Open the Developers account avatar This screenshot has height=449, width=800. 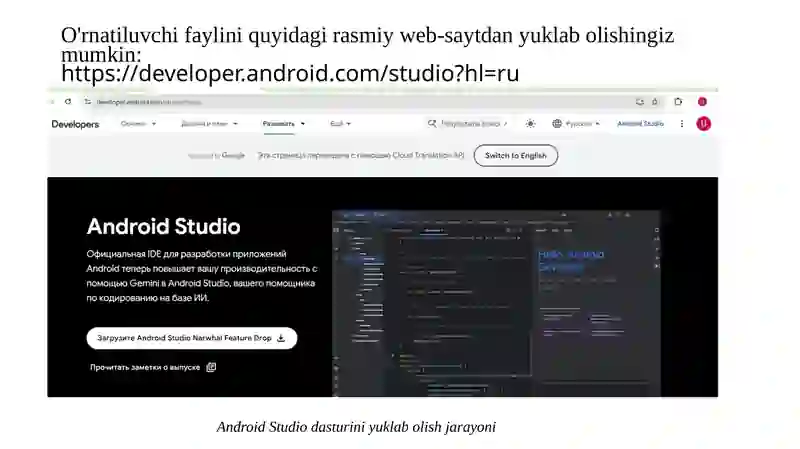(x=704, y=123)
